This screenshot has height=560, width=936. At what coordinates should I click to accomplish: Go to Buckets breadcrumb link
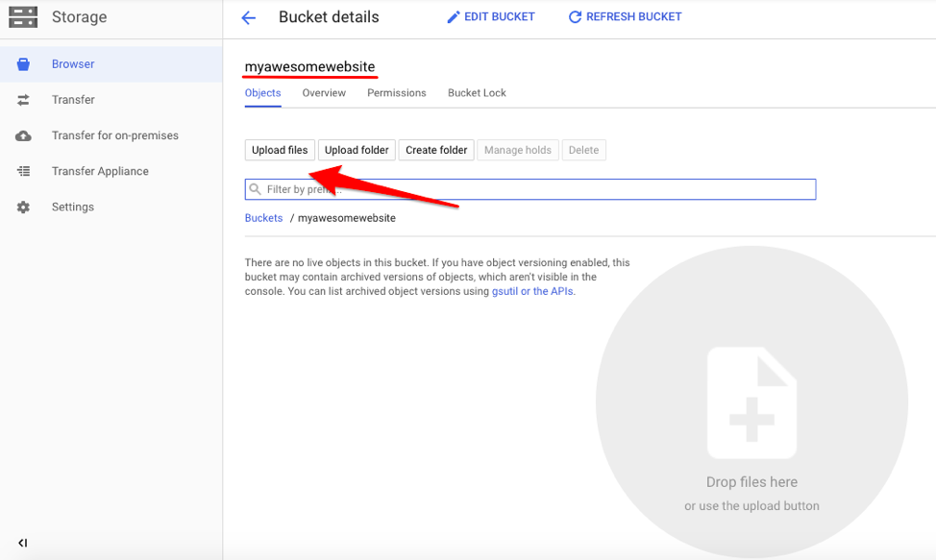(263, 218)
